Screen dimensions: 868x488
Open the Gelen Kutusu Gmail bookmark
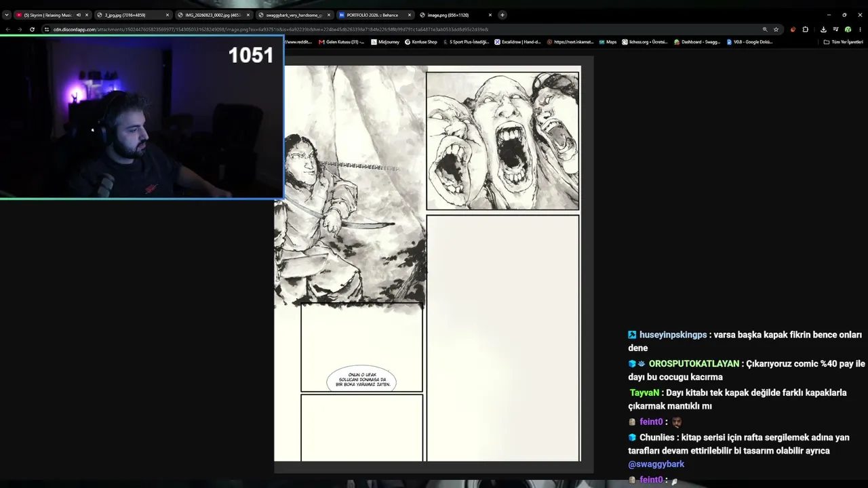click(342, 42)
